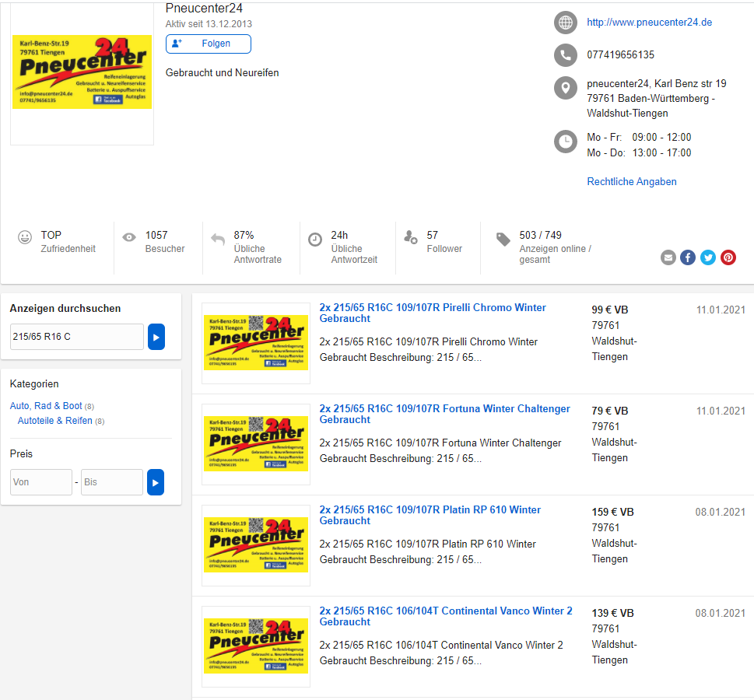The height and width of the screenshot is (700, 754).
Task: Share the shop on Facebook
Action: point(688,257)
